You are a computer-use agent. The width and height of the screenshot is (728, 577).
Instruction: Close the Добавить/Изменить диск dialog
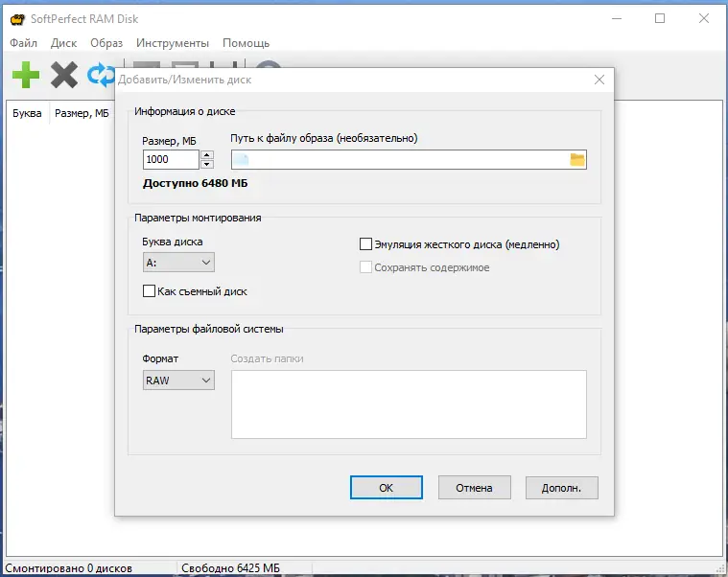click(599, 80)
